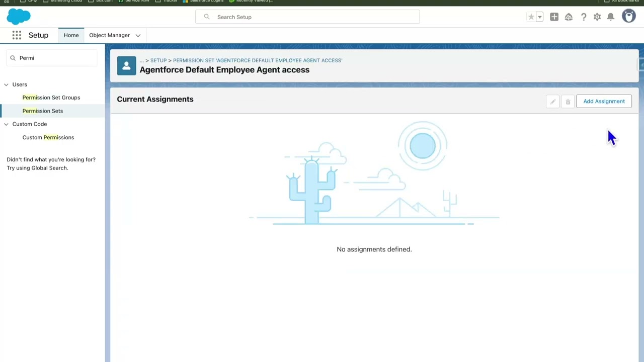
Task: Click the Permission Set breadcrumb link
Action: [258, 60]
